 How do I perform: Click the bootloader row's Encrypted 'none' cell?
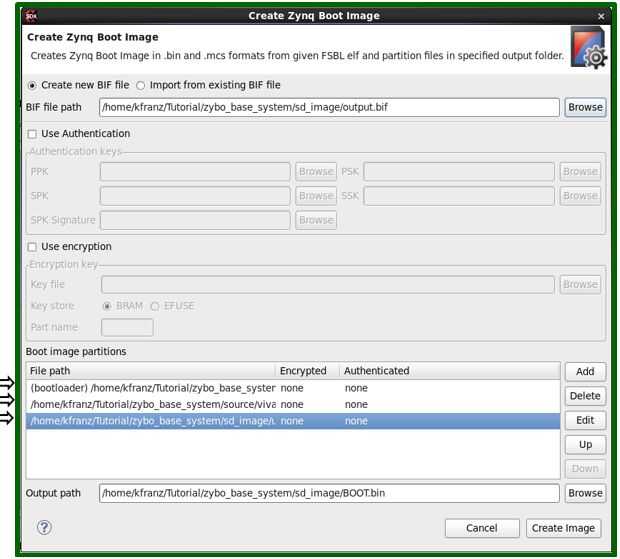coord(292,388)
